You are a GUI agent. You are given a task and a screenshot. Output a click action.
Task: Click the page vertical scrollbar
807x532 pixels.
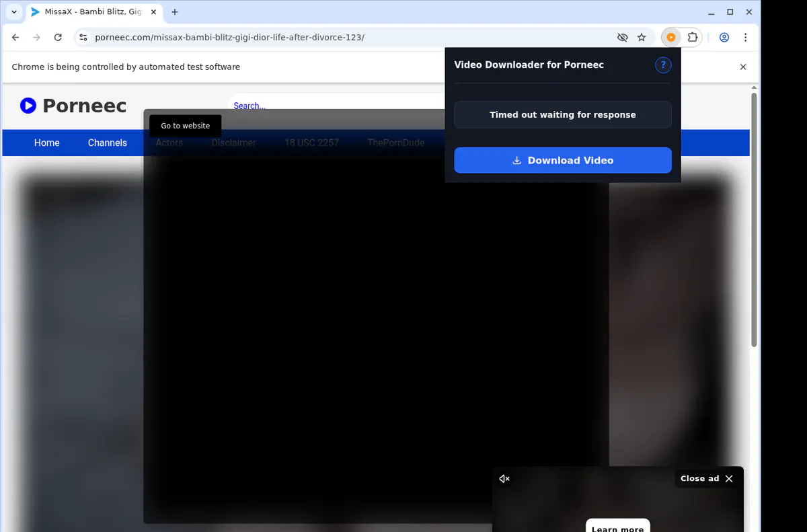755,220
